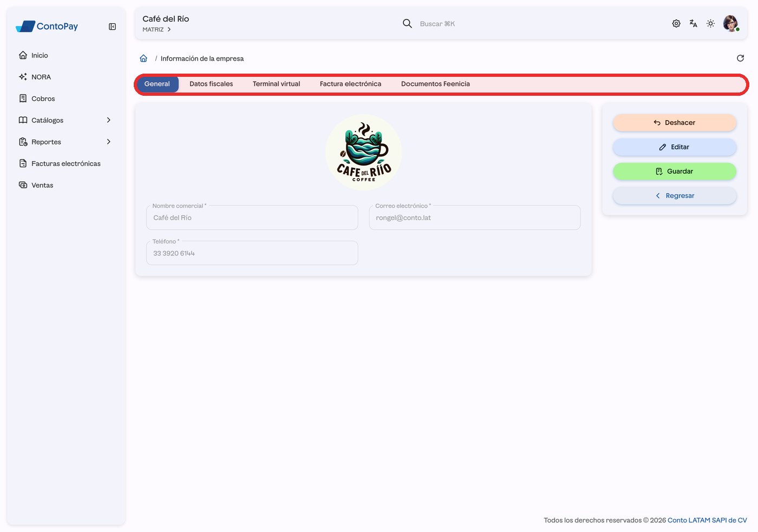Focus the Nombre comercial field

tap(252, 218)
